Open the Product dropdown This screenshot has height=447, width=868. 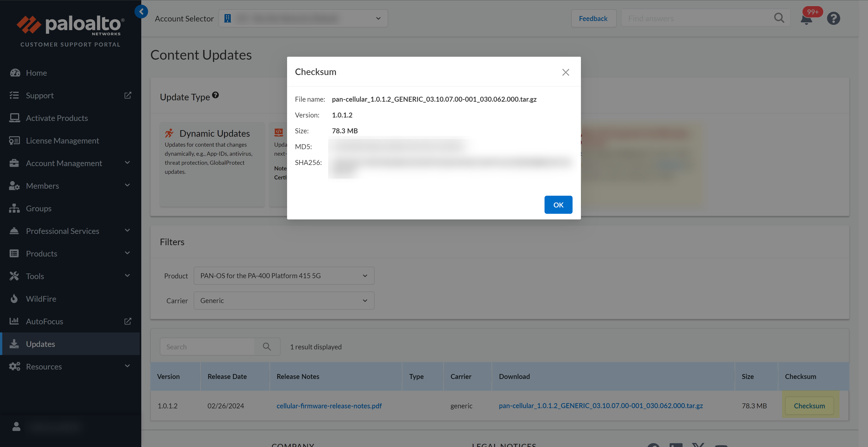coord(284,275)
